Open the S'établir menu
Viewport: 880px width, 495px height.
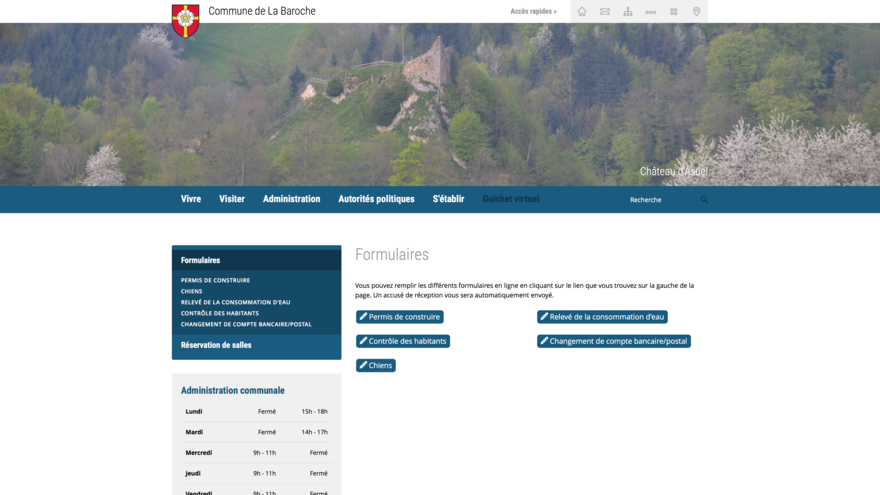[448, 199]
